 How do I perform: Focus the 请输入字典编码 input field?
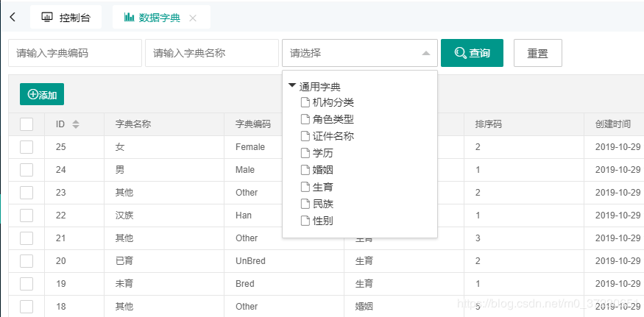point(75,53)
